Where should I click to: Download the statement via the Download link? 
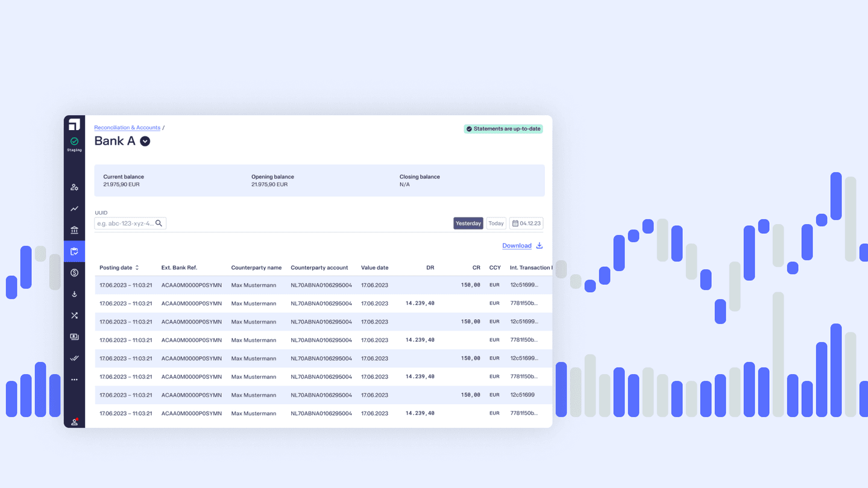pyautogui.click(x=517, y=245)
